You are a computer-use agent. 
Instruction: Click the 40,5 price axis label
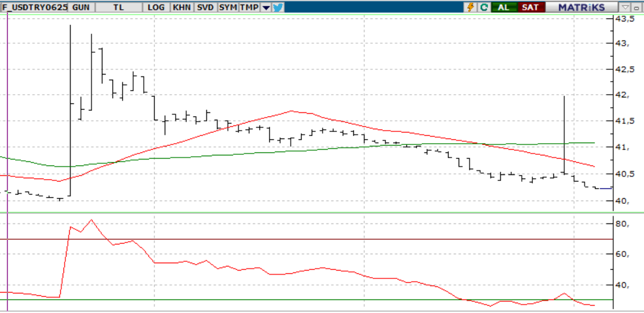(624, 174)
